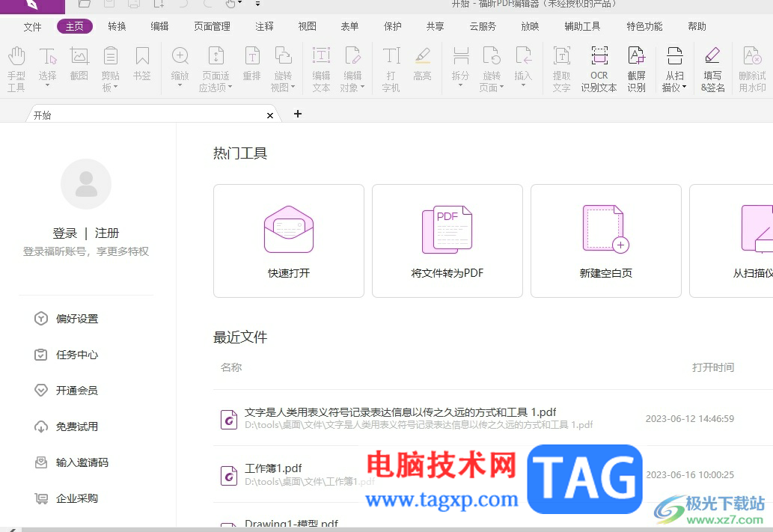The height and width of the screenshot is (532, 773).
Task: Open the Special Features (特色功能) tab
Action: (644, 27)
